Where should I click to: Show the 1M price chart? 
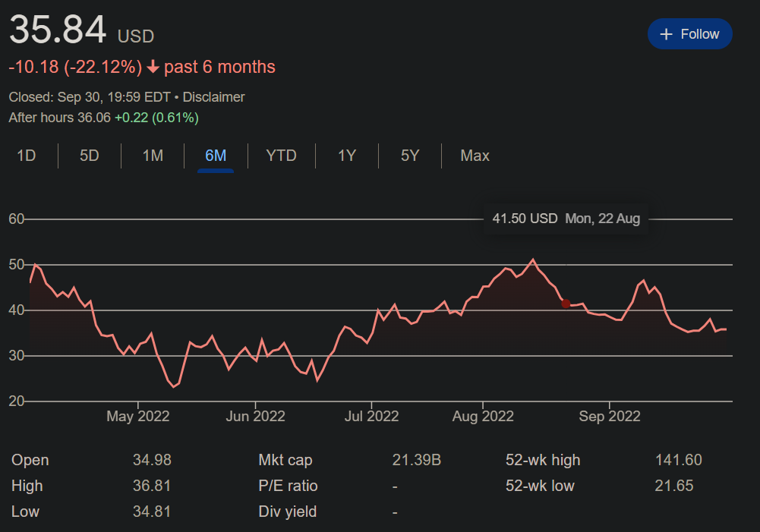(x=153, y=156)
